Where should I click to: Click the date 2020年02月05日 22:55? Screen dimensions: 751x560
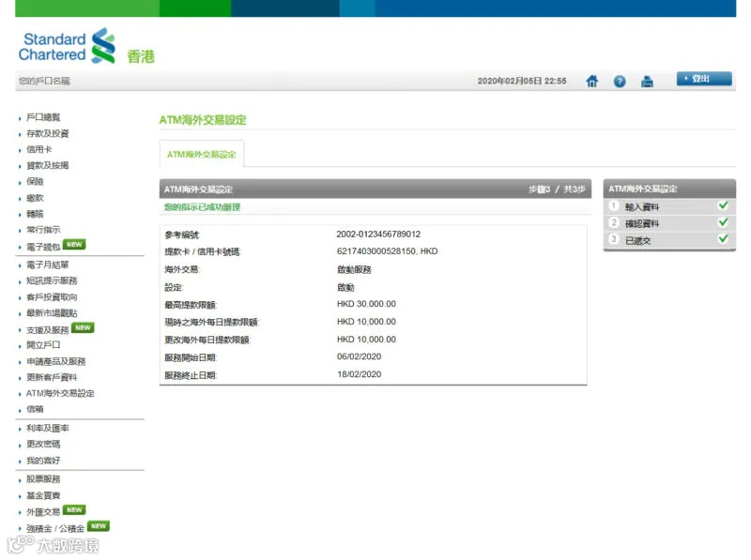point(522,81)
